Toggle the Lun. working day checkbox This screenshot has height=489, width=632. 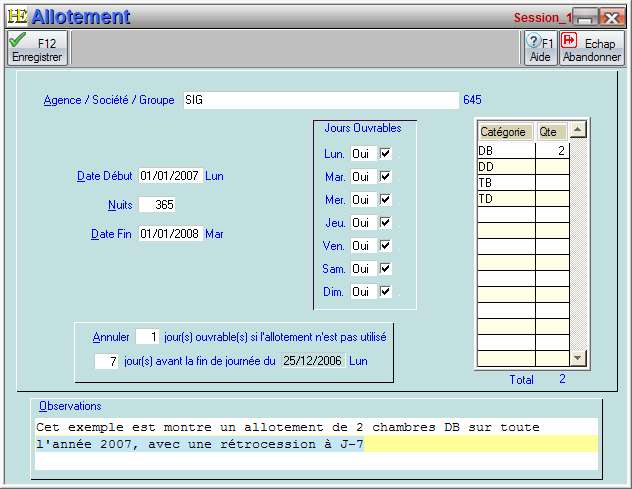coord(385,154)
